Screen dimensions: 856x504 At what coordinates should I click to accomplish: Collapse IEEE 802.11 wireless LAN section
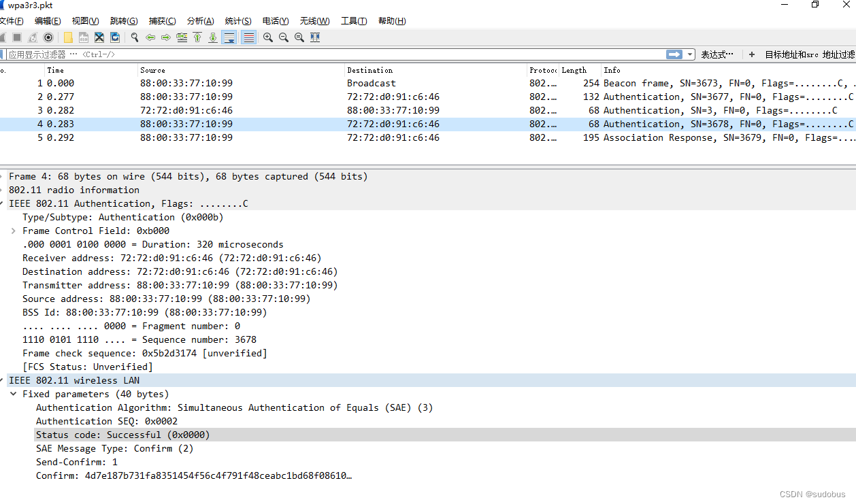(2, 380)
